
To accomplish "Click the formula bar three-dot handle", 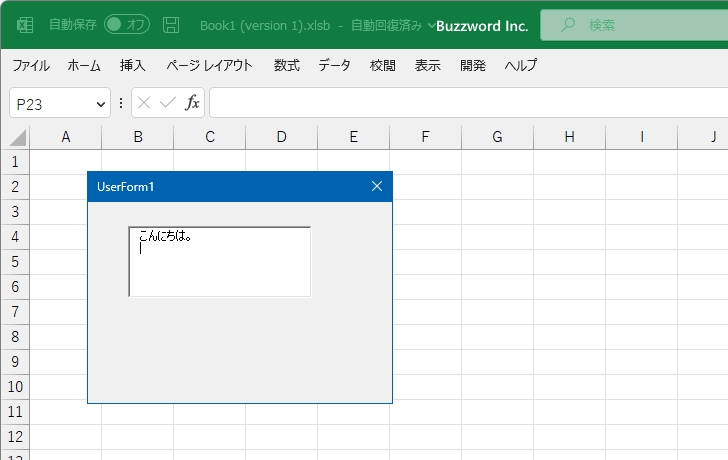I will (121, 103).
